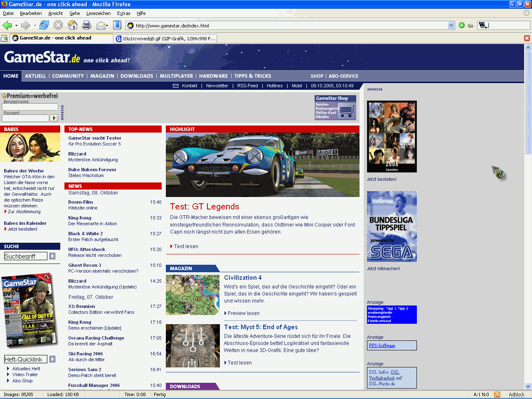Click the Mail envelope toolbar icon
Image resolution: width=532 pixels, height=399 pixels.
(x=100, y=26)
